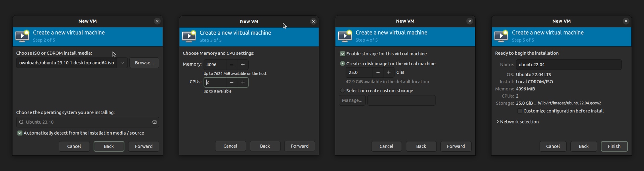Decrease disk image size with minus button
Image resolution: width=644 pixels, height=171 pixels.
point(378,72)
